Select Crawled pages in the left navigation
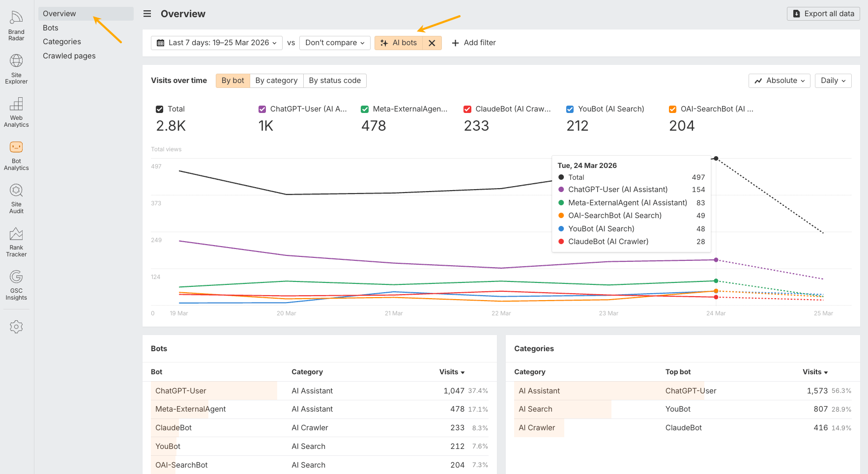The image size is (868, 474). pos(69,56)
